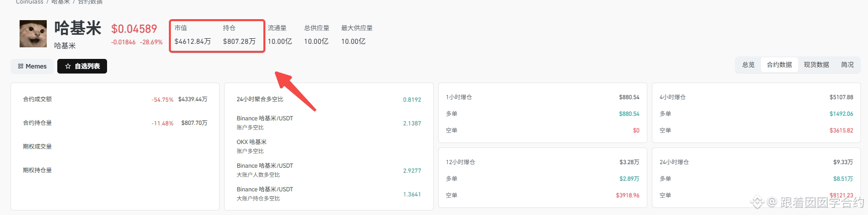Switch to the 总览 tab
The height and width of the screenshot is (215, 868).
pos(748,64)
